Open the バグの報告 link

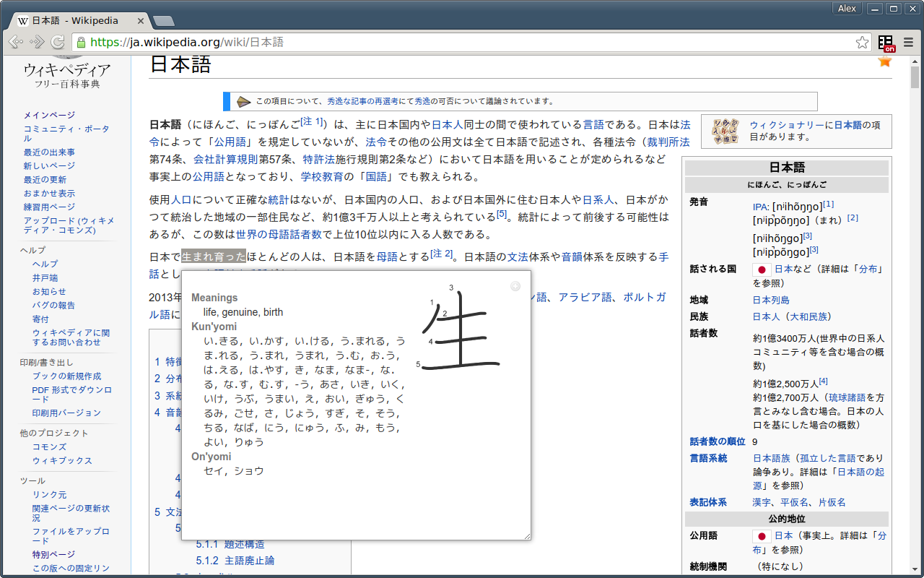click(53, 306)
